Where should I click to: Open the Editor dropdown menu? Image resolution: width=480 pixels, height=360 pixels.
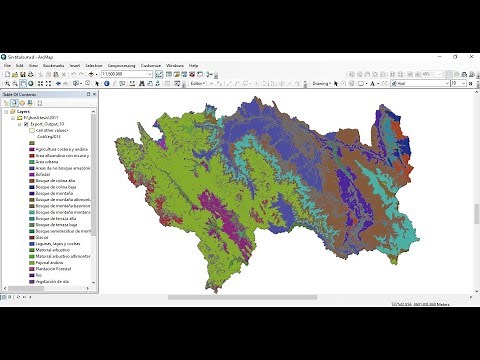tap(198, 83)
